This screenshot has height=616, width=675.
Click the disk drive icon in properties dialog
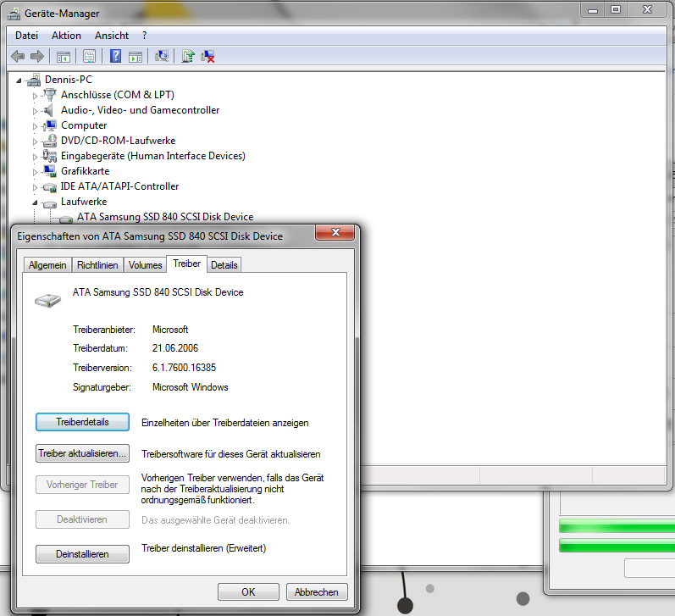tap(47, 300)
